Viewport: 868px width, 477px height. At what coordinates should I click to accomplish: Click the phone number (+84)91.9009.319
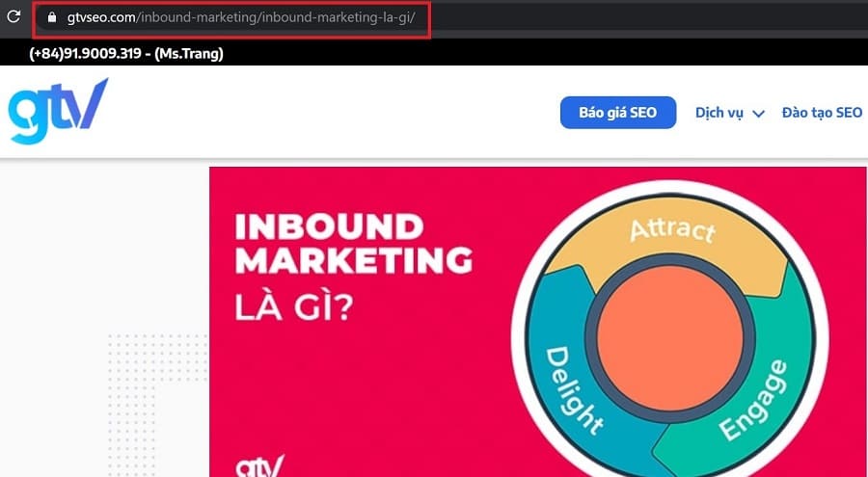point(85,54)
